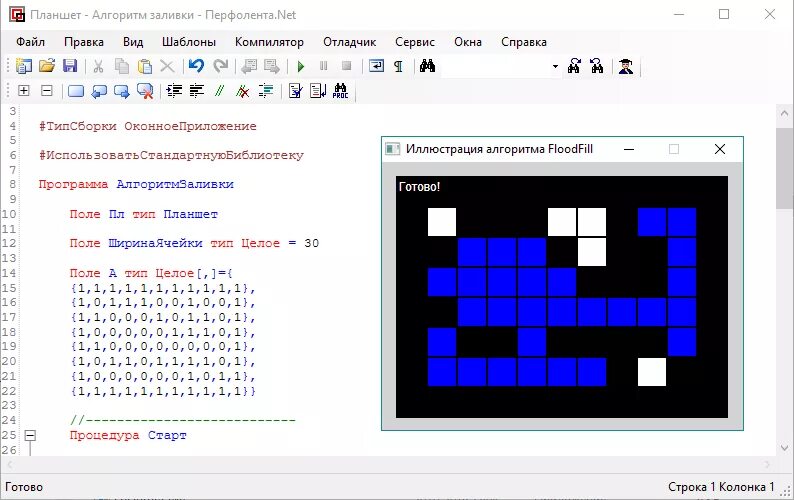This screenshot has height=500, width=794.
Task: Click the document with checkmark icon
Action: 295,91
